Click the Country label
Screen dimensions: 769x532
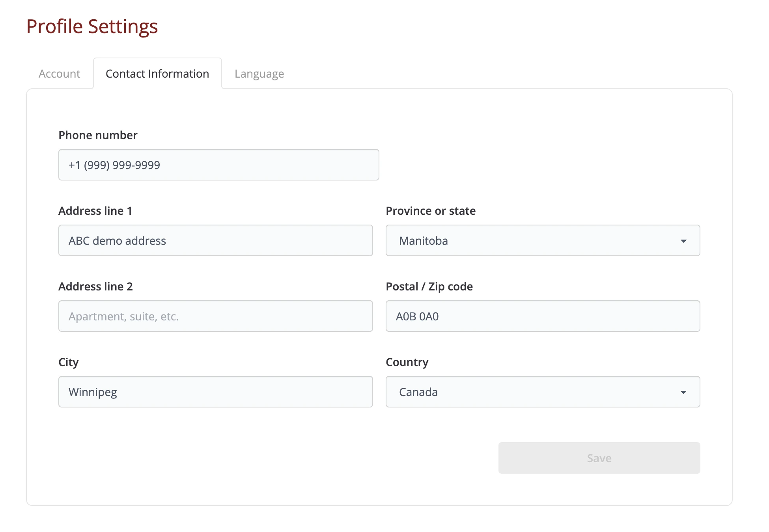[x=407, y=363]
